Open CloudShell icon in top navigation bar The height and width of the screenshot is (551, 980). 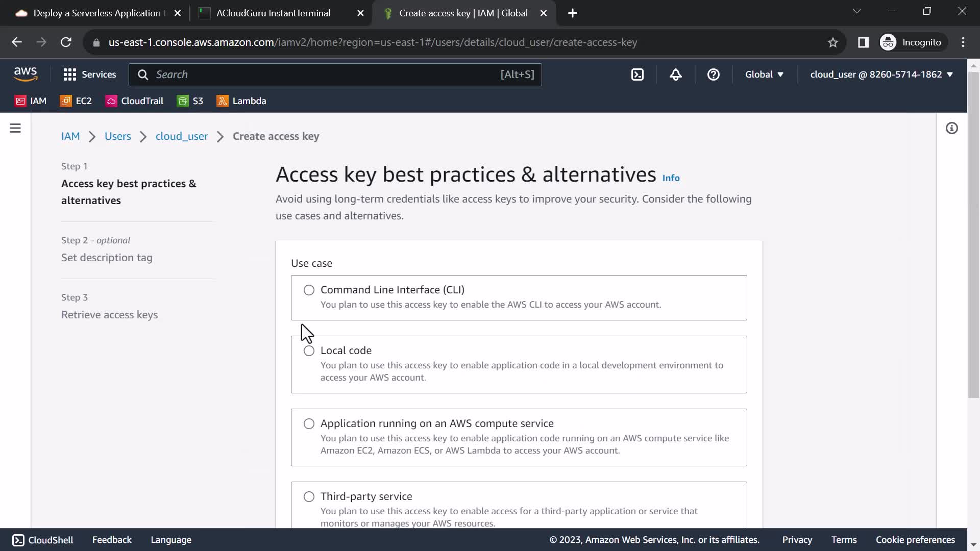pos(637,74)
